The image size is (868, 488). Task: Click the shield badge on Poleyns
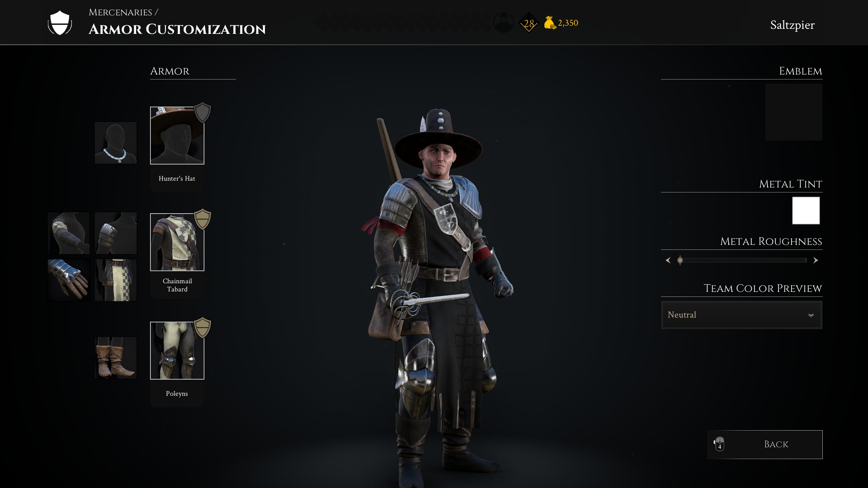[x=203, y=328]
